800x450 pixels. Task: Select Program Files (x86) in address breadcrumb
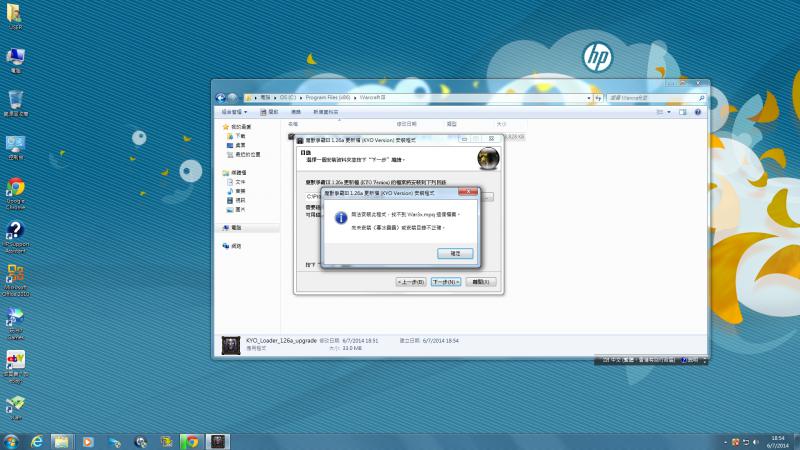329,98
